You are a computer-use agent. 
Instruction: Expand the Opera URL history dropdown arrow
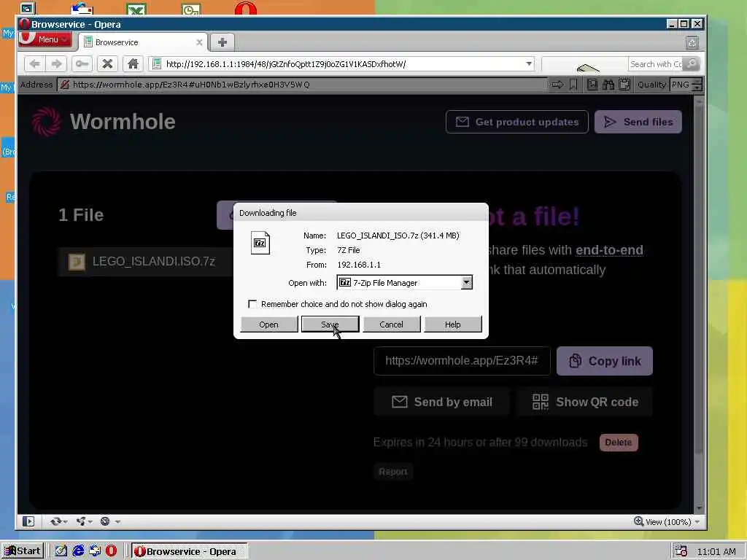click(529, 64)
